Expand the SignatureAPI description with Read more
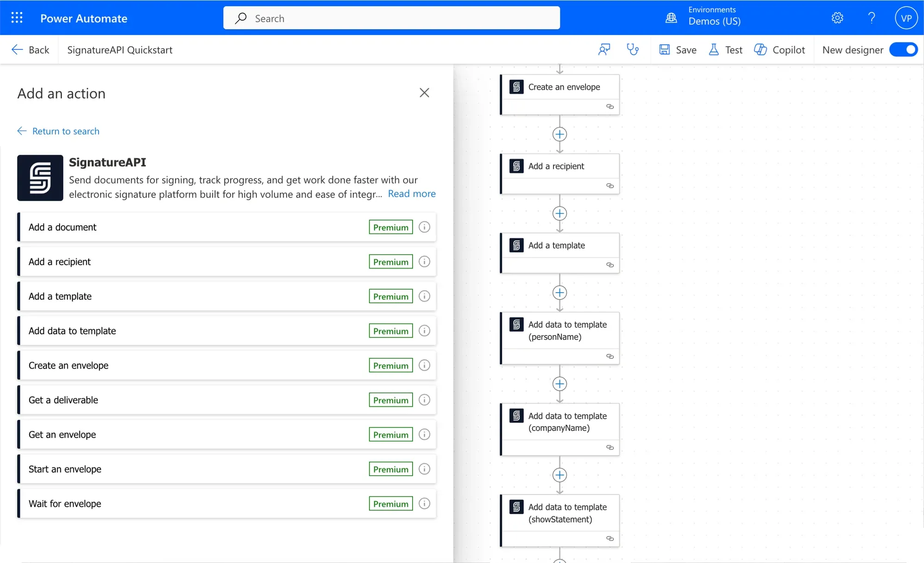924x563 pixels. click(x=411, y=194)
